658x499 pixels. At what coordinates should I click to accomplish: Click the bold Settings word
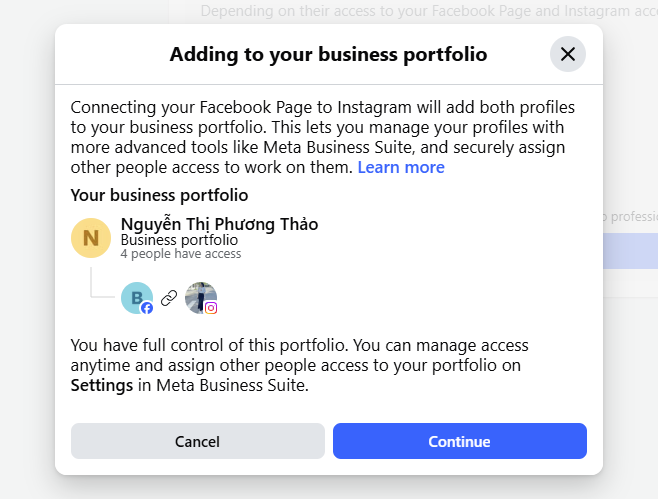(x=102, y=385)
